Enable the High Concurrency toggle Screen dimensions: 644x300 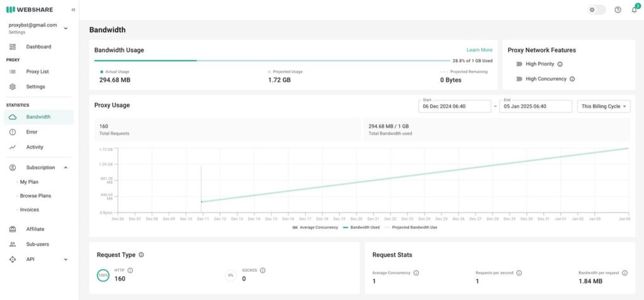click(x=519, y=79)
